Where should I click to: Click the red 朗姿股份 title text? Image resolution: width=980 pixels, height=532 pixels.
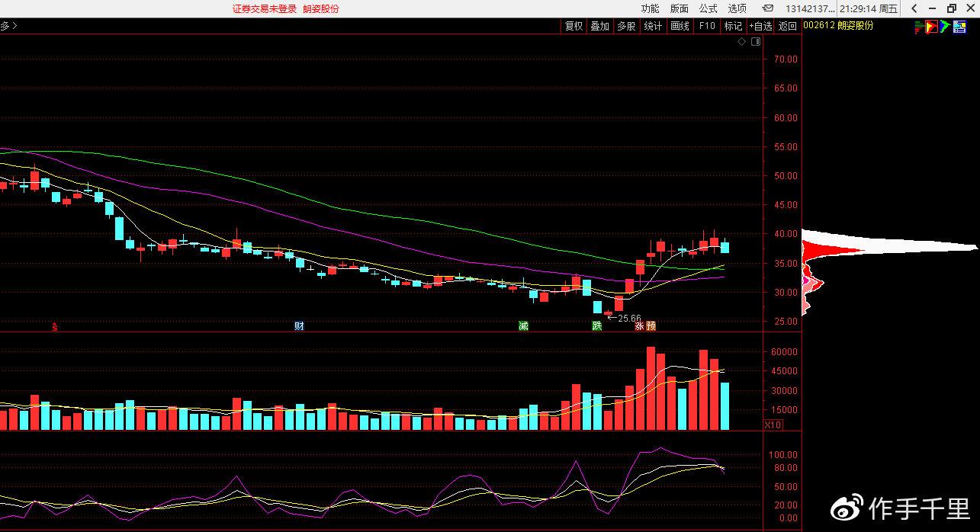pyautogui.click(x=321, y=8)
